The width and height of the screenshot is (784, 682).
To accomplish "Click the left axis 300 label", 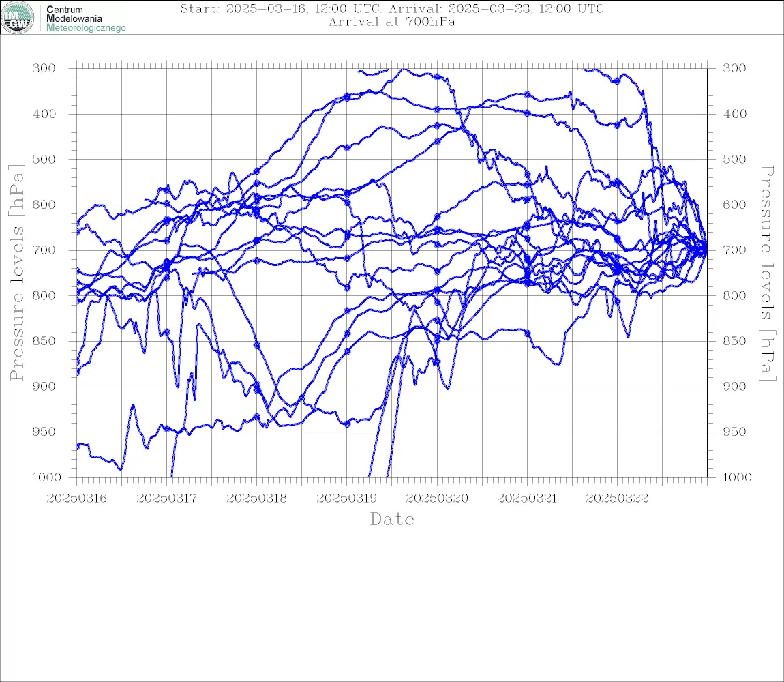I will [x=44, y=68].
